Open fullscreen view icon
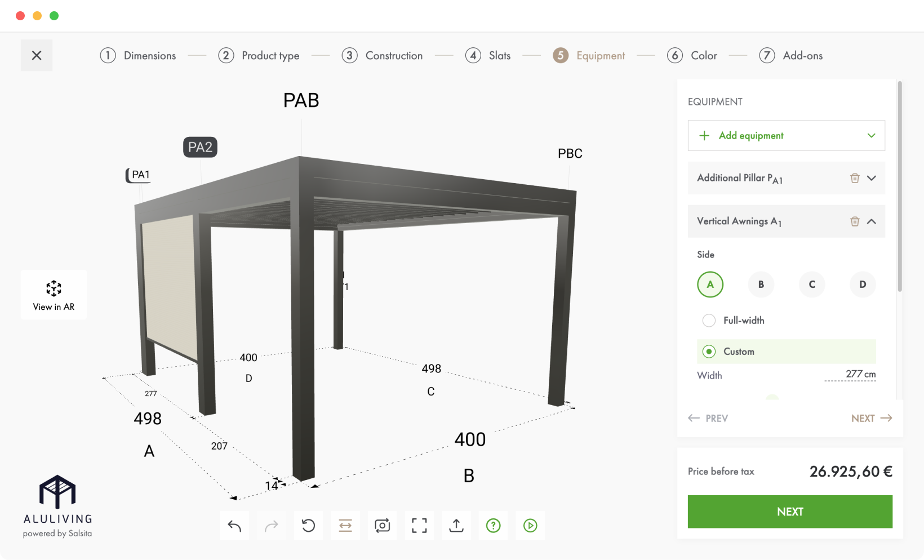The image size is (924, 560). tap(419, 526)
